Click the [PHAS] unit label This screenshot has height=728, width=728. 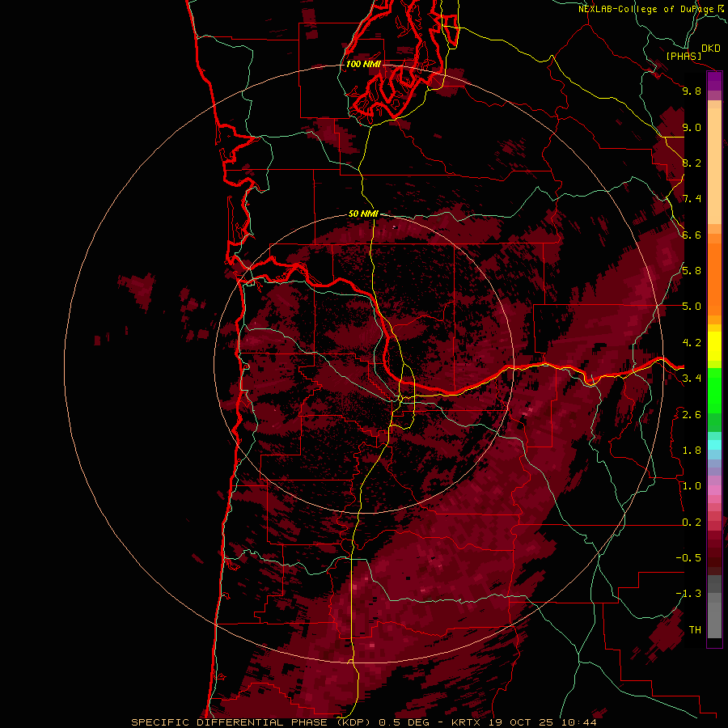coord(684,56)
